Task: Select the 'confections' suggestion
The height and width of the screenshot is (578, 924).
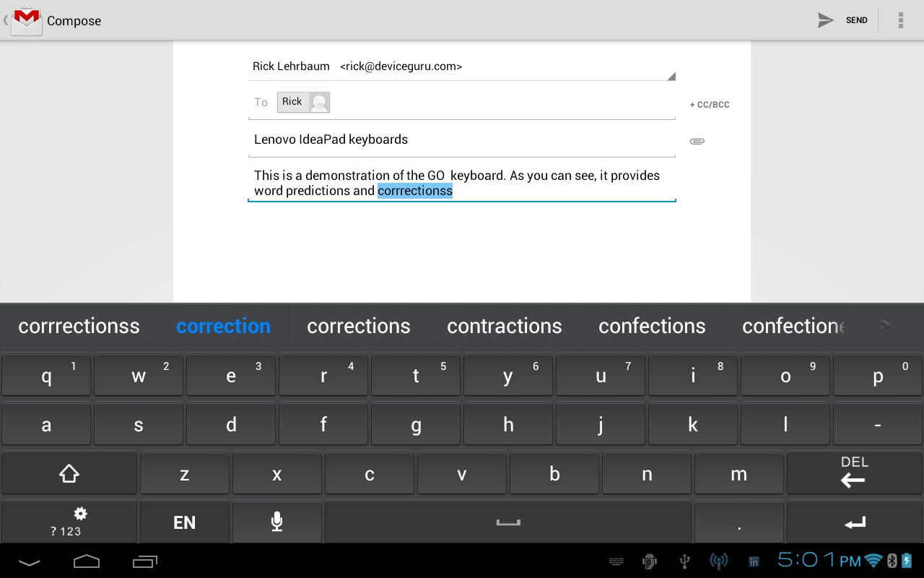Action: tap(652, 326)
